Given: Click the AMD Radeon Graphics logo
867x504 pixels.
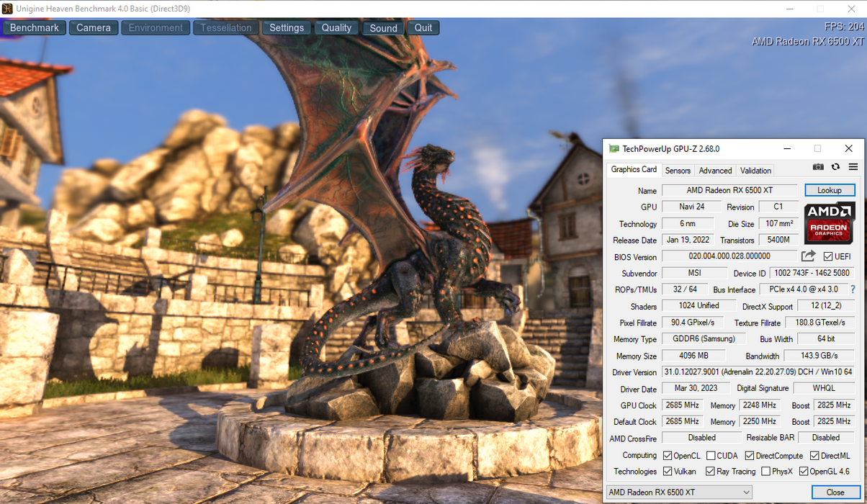Looking at the screenshot, I should pyautogui.click(x=829, y=222).
